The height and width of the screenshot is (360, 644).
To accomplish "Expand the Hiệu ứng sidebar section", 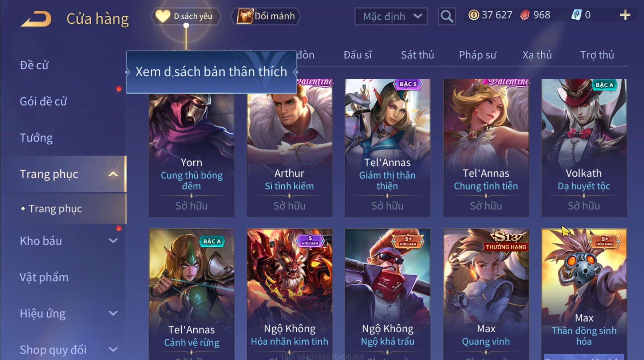I will pyautogui.click(x=113, y=313).
